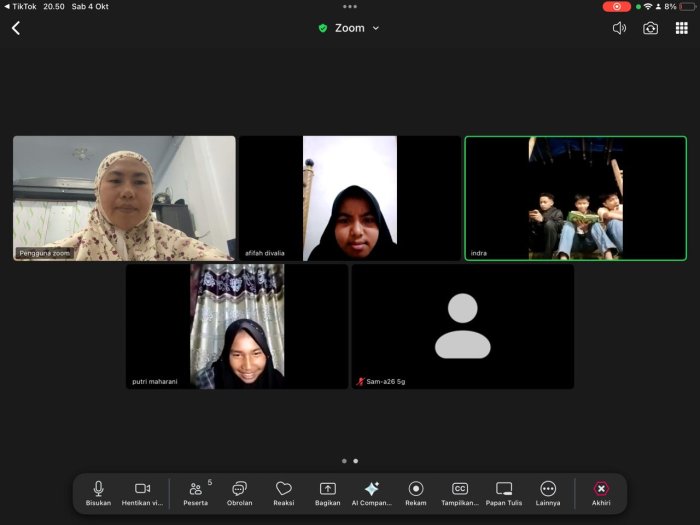The height and width of the screenshot is (525, 700).
Task: End the meeting with Akhiri
Action: point(601,491)
